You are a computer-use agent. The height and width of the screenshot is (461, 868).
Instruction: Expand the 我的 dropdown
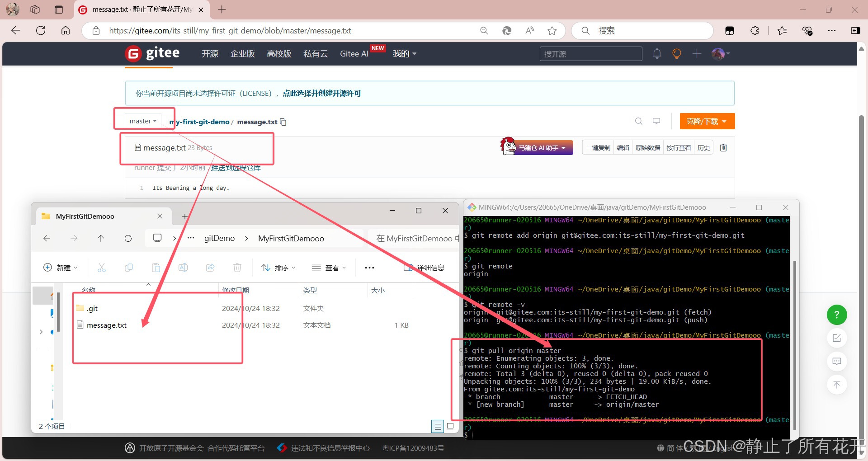click(x=405, y=54)
